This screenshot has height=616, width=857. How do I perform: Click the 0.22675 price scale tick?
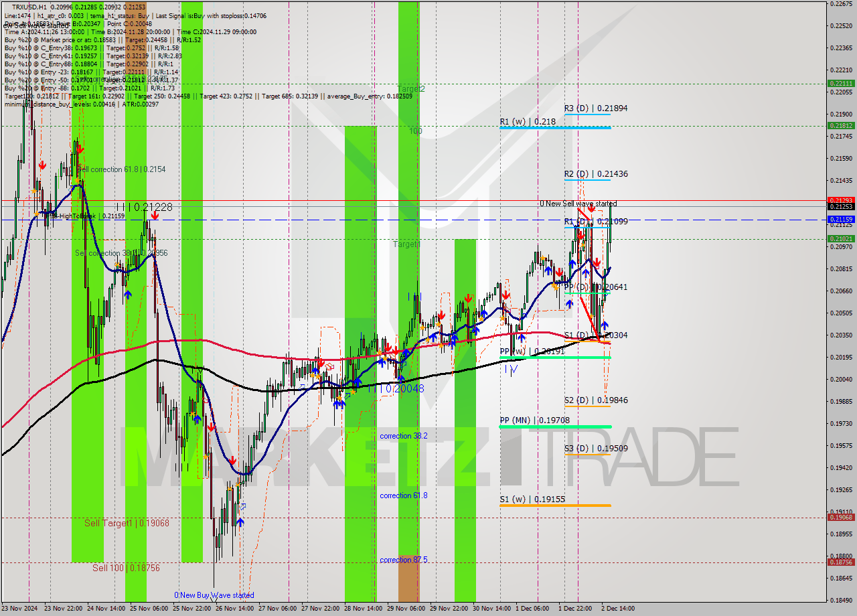(x=841, y=3)
